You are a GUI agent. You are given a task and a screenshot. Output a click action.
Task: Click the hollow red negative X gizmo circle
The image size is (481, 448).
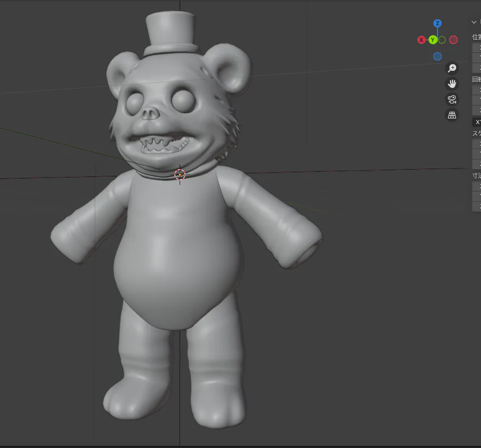(x=453, y=40)
